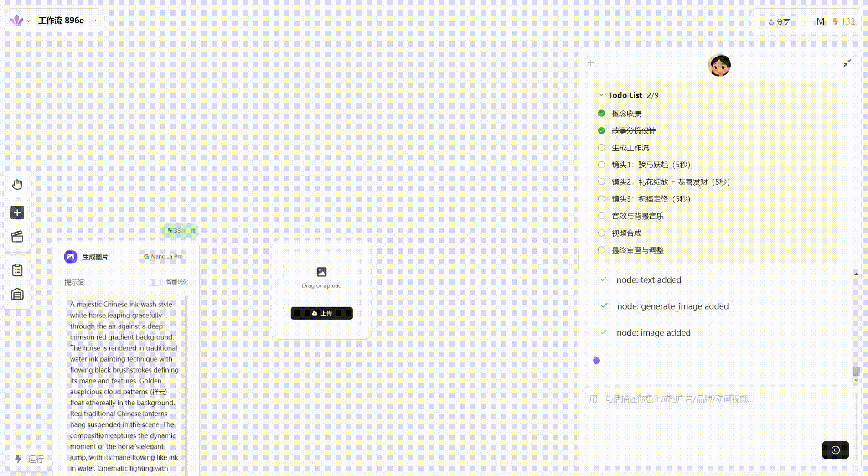Click the add node plus icon
Viewport: 868px width, 476px height.
[x=17, y=212]
